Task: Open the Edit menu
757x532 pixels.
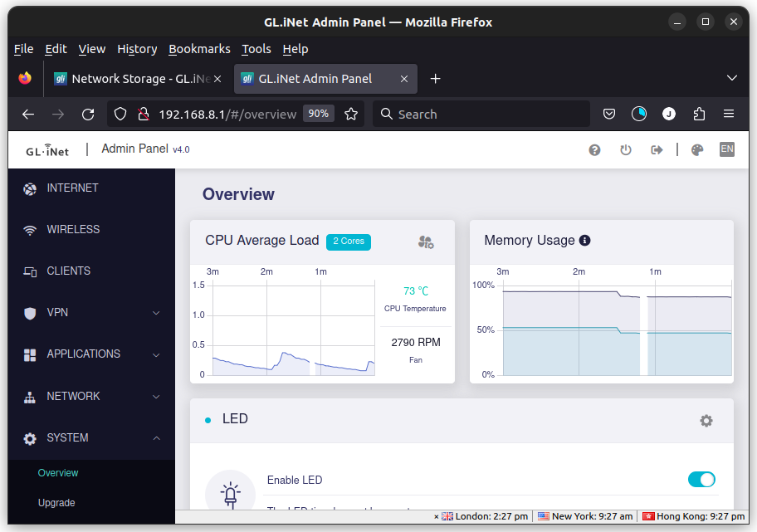Action: [56, 49]
